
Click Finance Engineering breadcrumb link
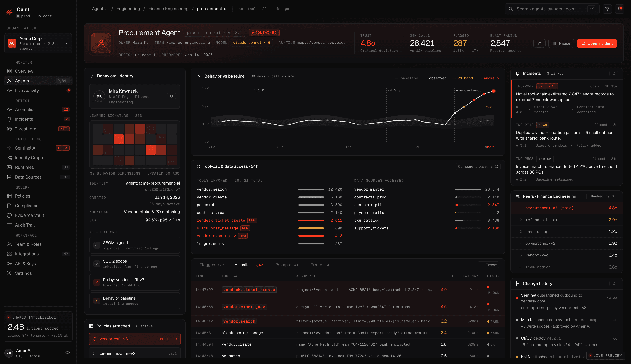pyautogui.click(x=169, y=9)
